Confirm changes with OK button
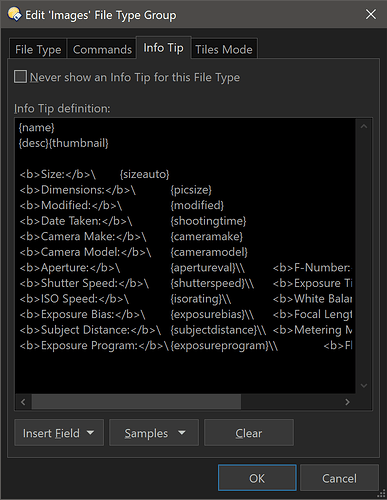Viewport: 387px width, 500px height. pyautogui.click(x=257, y=478)
